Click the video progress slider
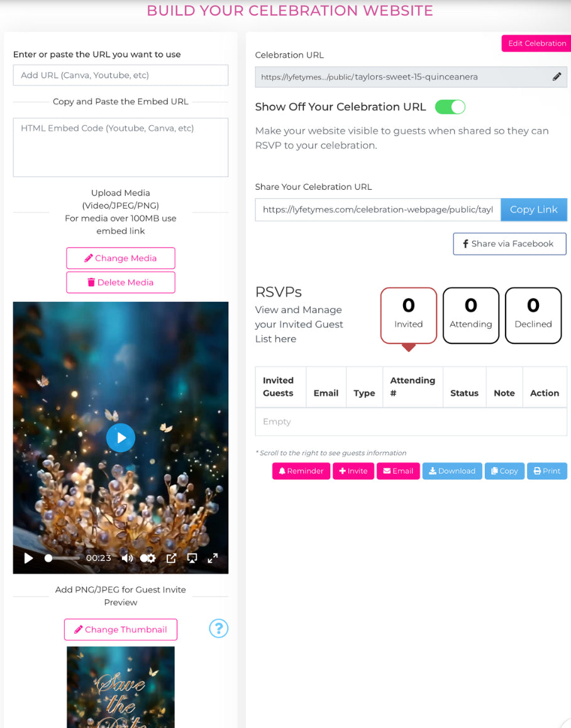 pos(62,558)
